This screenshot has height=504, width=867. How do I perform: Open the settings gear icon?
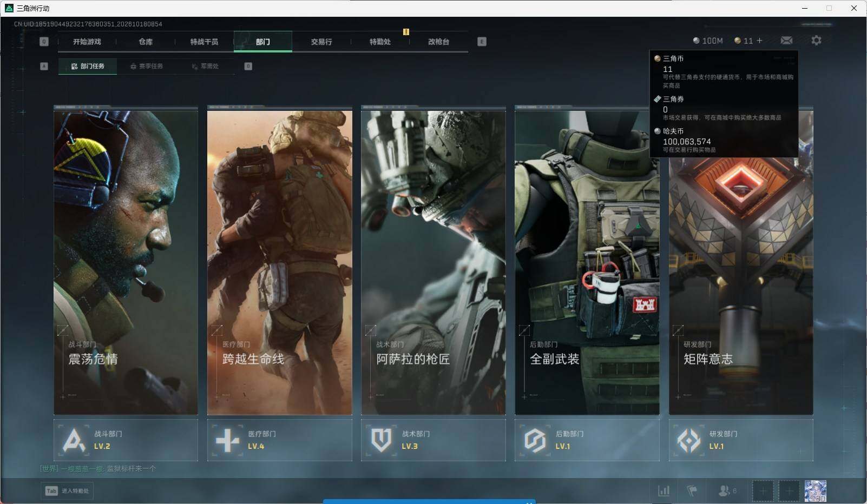click(x=816, y=41)
